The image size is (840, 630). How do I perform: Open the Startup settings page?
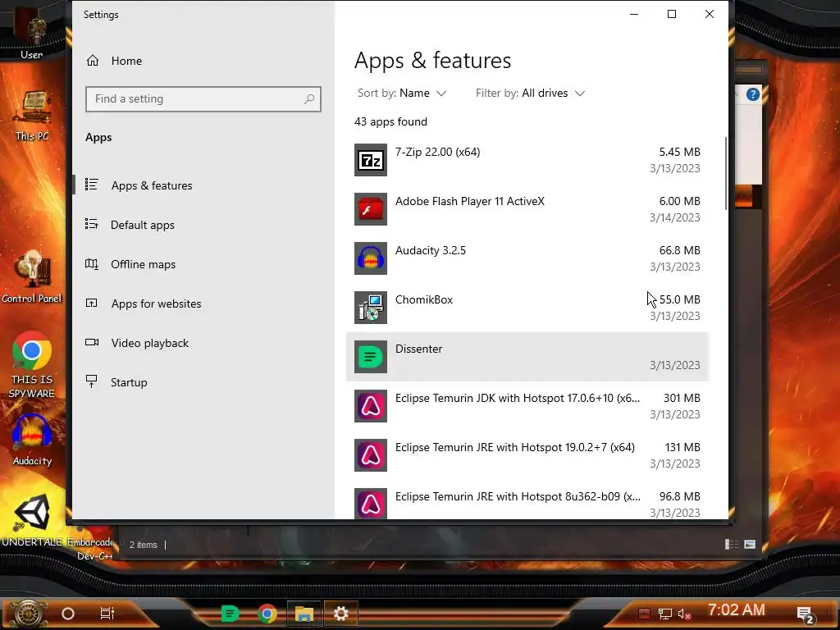pyautogui.click(x=203, y=382)
